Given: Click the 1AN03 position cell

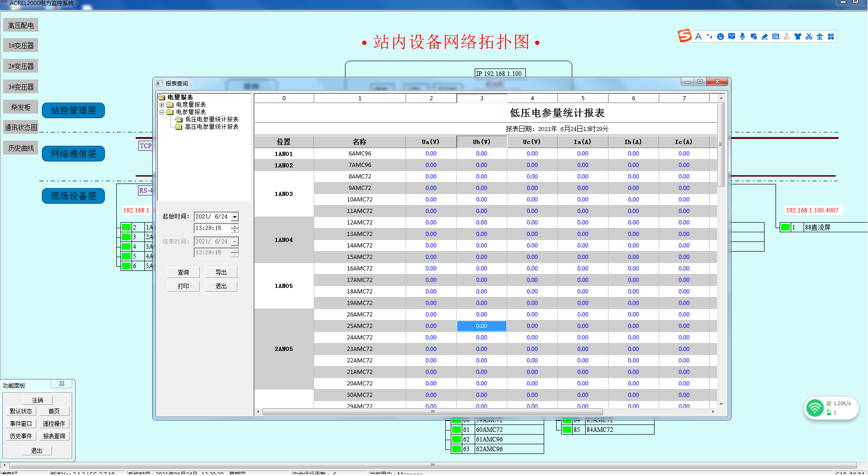Looking at the screenshot, I should coord(284,194).
